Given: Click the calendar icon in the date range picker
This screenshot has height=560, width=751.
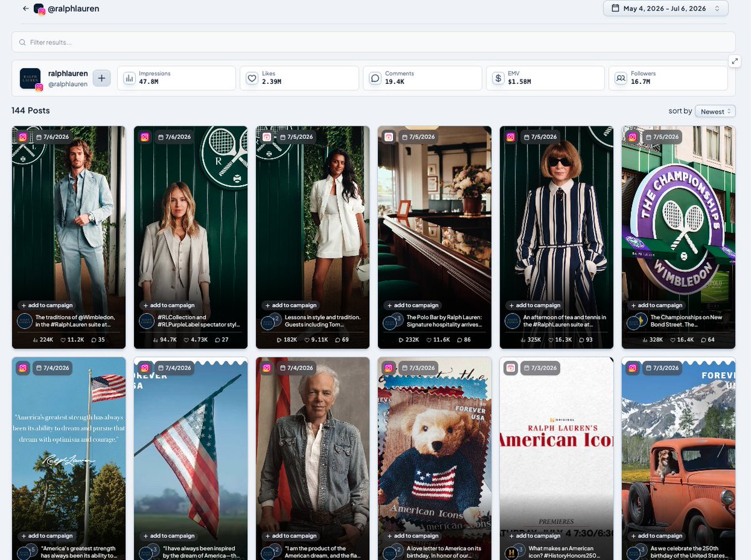Looking at the screenshot, I should point(615,9).
